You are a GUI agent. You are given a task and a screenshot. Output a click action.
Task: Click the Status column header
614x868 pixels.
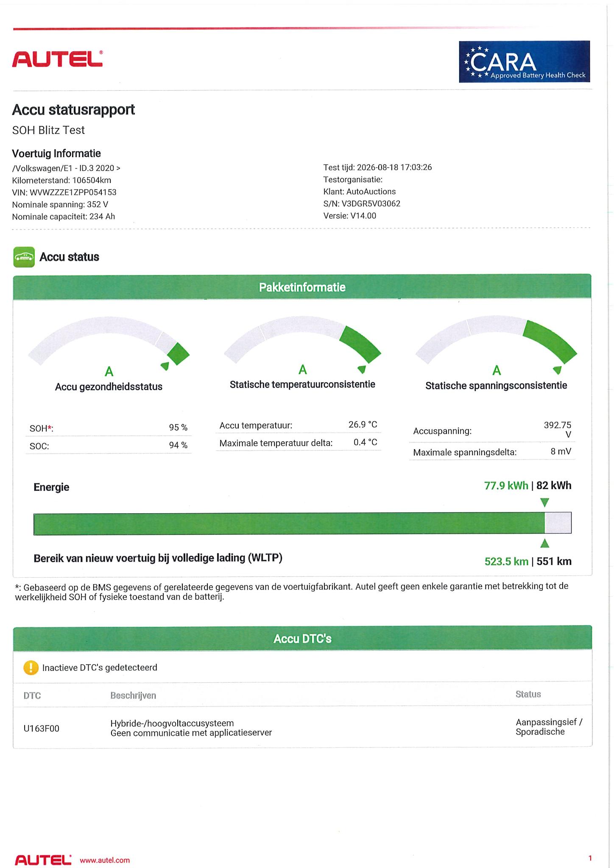pyautogui.click(x=528, y=694)
